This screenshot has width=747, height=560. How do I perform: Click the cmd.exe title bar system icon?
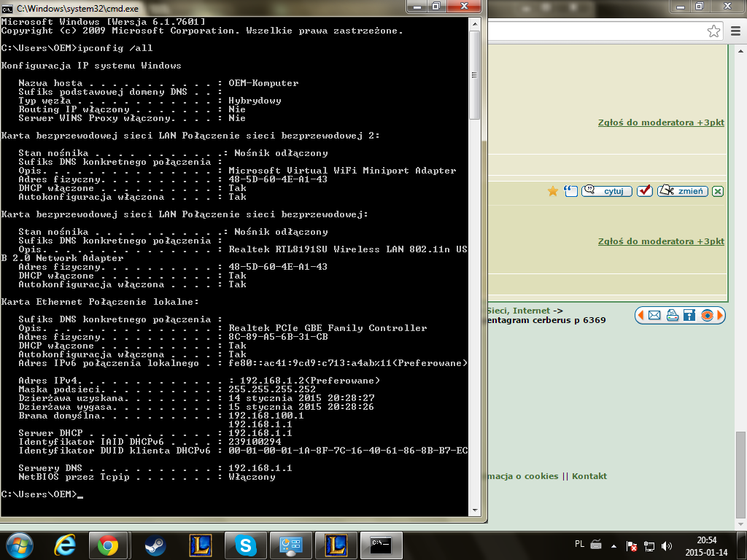click(x=7, y=9)
